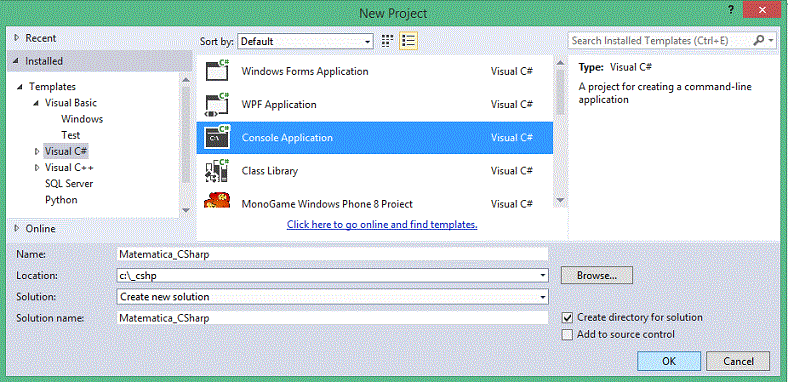Open the Location path dropdown
The image size is (788, 382).
tap(542, 275)
